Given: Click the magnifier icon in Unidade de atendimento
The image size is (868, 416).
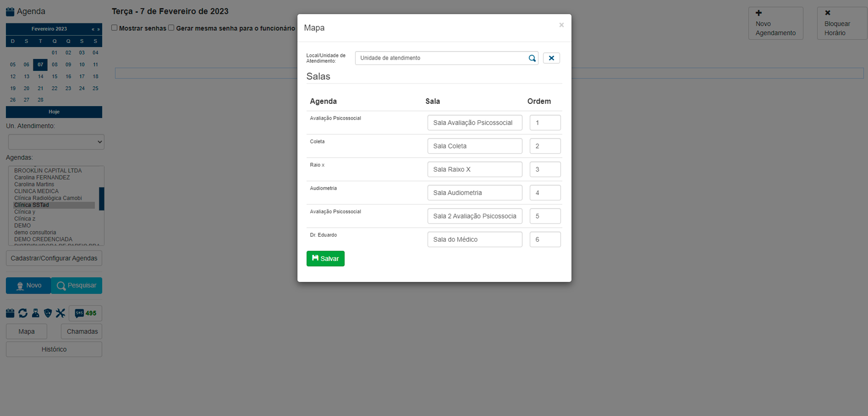Looking at the screenshot, I should pos(532,58).
